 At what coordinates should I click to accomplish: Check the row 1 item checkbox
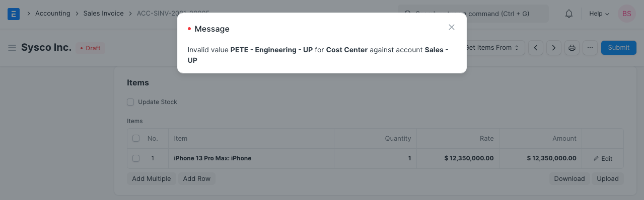coord(136,158)
